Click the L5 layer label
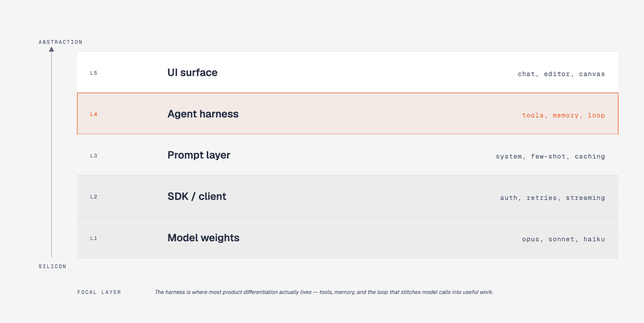This screenshot has height=323, width=644. coord(94,73)
